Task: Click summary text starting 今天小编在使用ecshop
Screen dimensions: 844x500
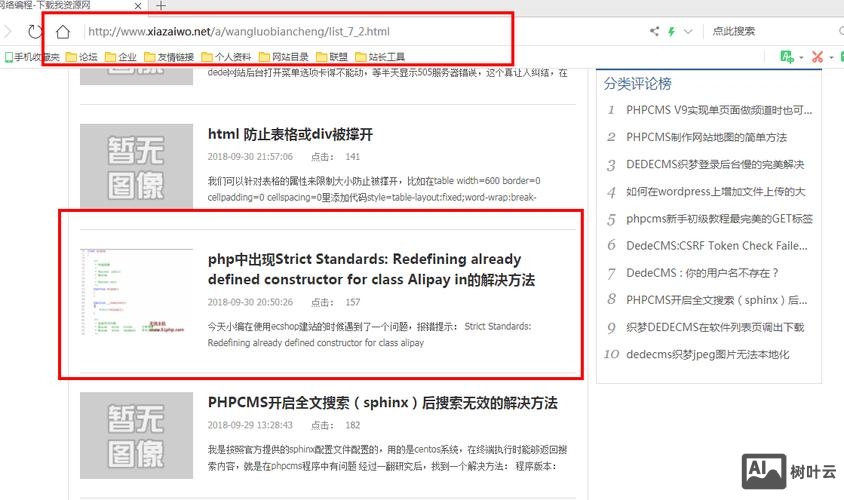Action: click(369, 334)
